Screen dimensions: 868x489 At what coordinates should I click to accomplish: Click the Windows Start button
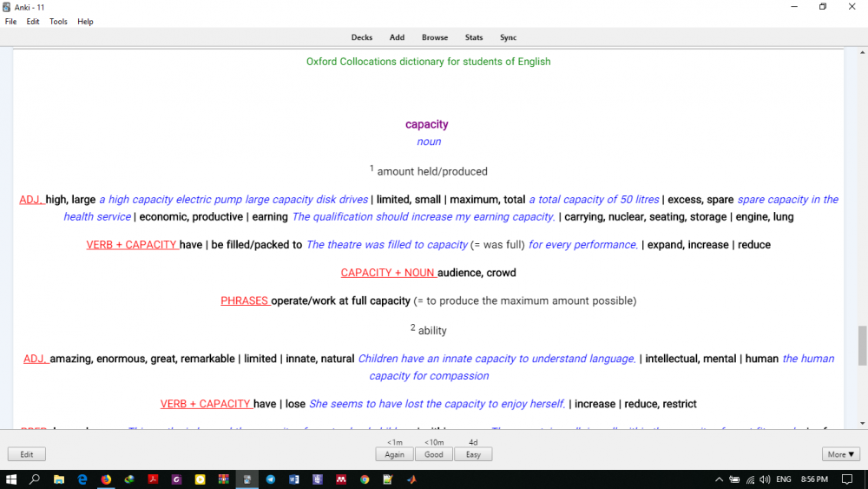click(x=11, y=479)
